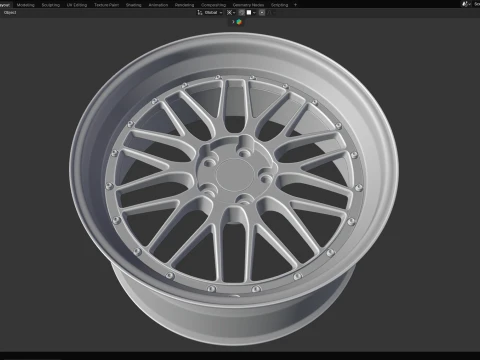Click the transform orientation axes icon
This screenshot has width=480, height=360.
coord(200,13)
